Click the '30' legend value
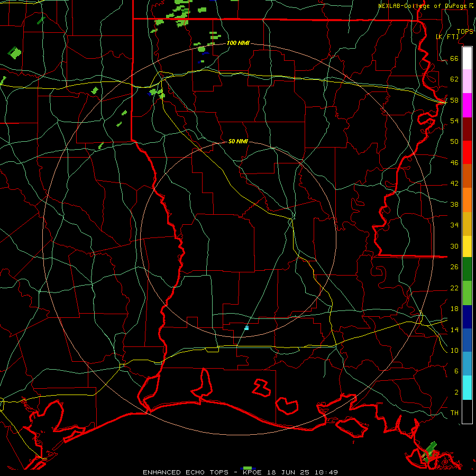The width and height of the screenshot is (476, 476). [454, 246]
